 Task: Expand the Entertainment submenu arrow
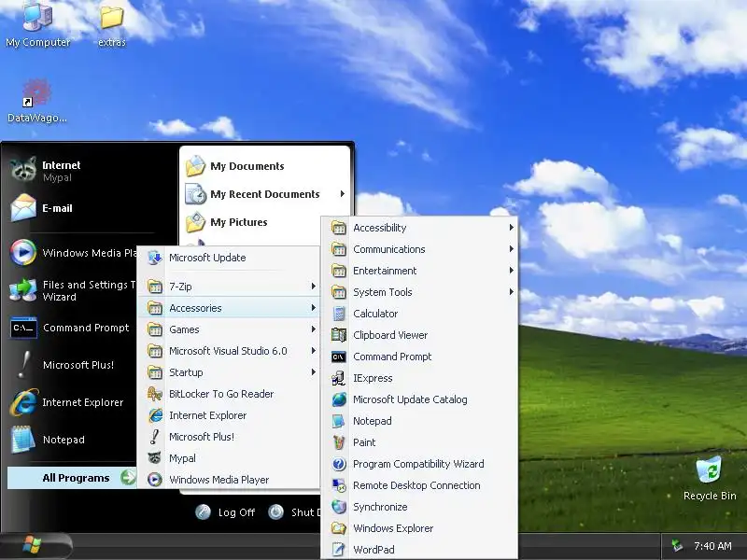pos(511,270)
